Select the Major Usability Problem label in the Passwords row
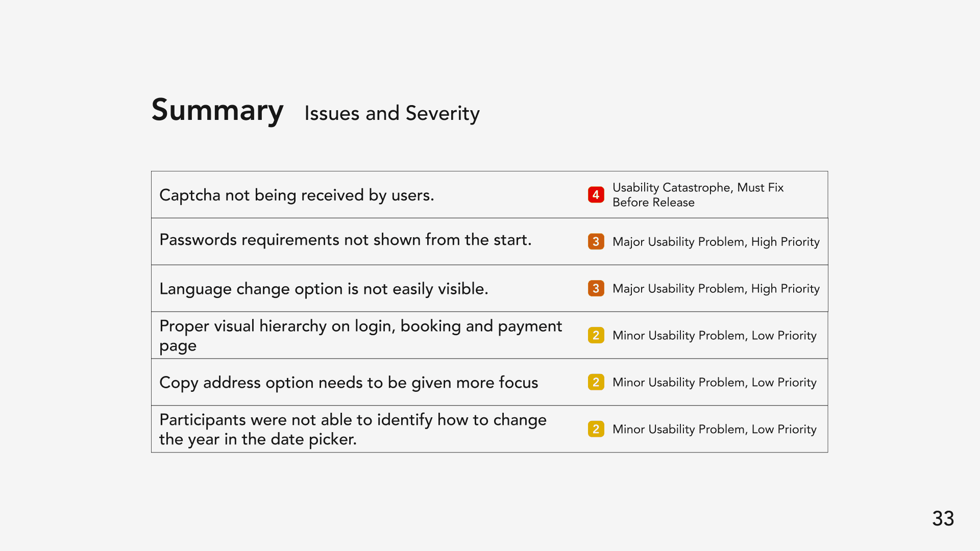Viewport: 980px width, 551px height. coord(716,242)
